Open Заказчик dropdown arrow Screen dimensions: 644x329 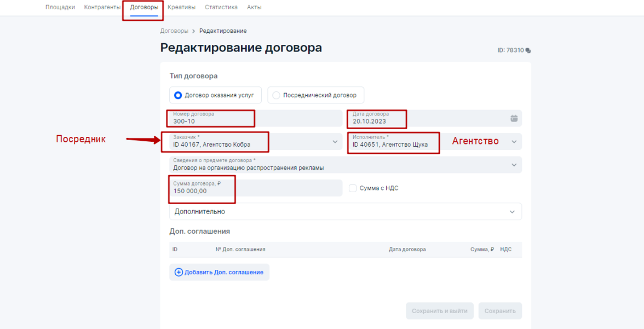(335, 142)
